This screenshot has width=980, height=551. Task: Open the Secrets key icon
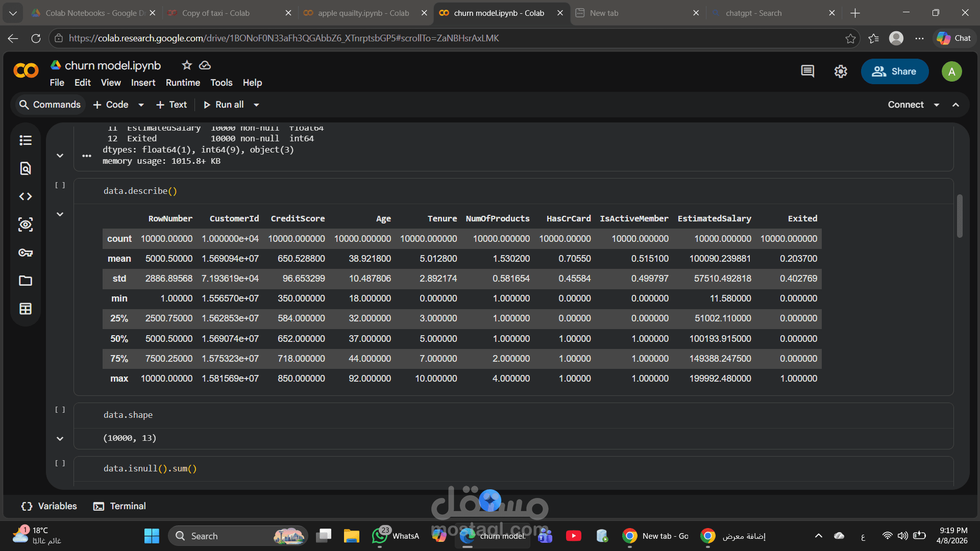coord(26,253)
